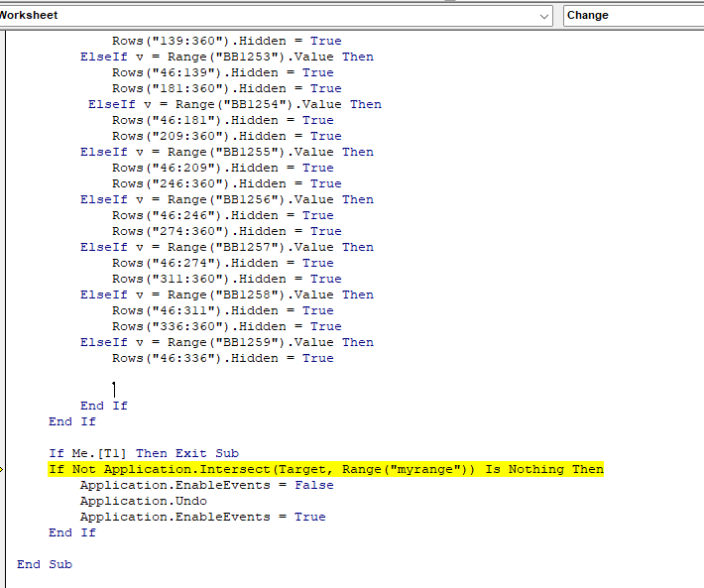Click the ElseIf line with BB1254
Image resolution: width=704 pixels, height=588 pixels.
click(x=235, y=104)
